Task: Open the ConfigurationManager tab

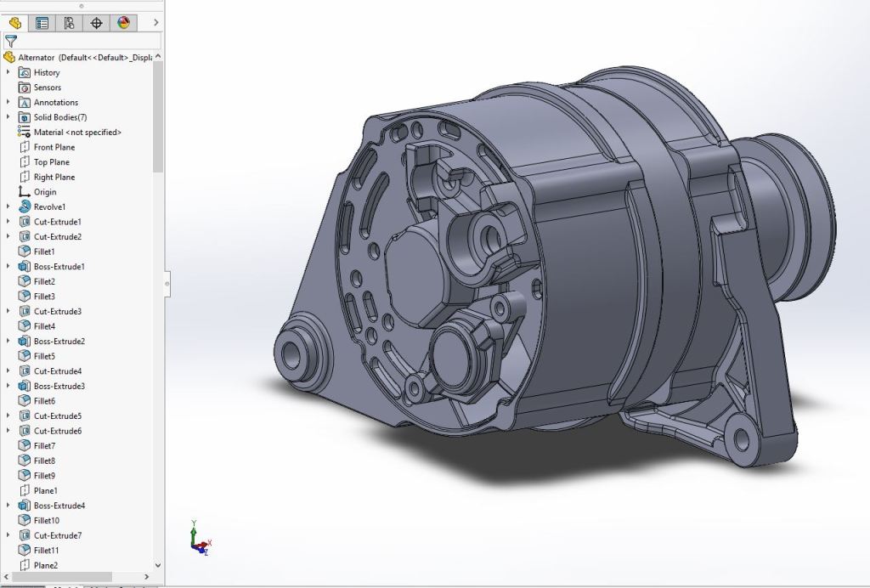Action: coord(69,23)
